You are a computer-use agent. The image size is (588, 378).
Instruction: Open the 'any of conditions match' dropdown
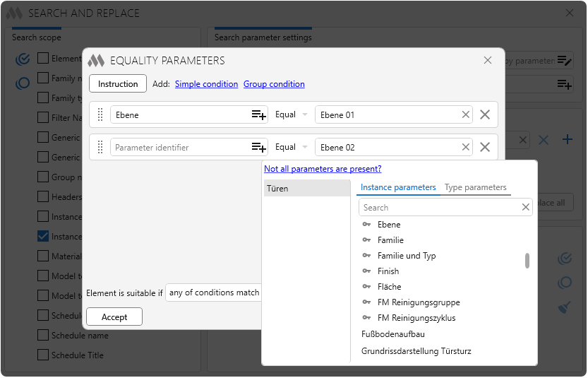(213, 293)
